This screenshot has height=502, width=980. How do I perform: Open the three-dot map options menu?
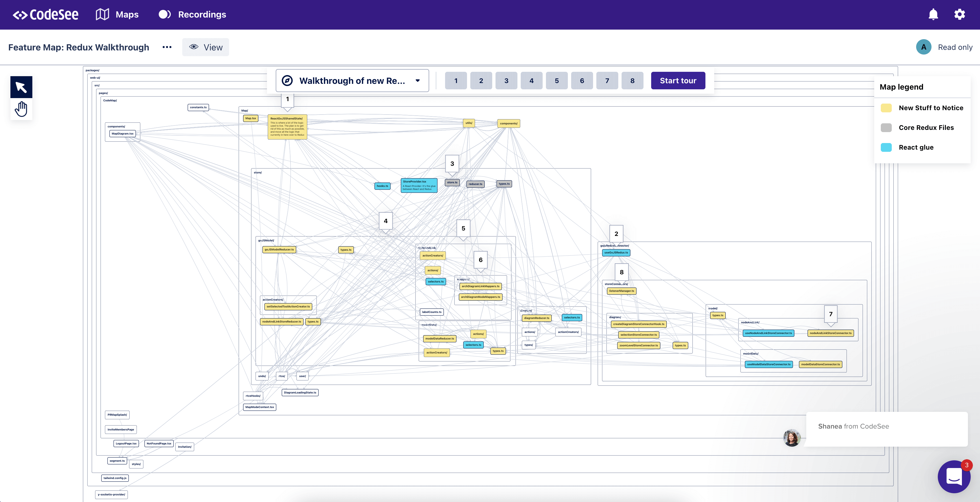167,47
